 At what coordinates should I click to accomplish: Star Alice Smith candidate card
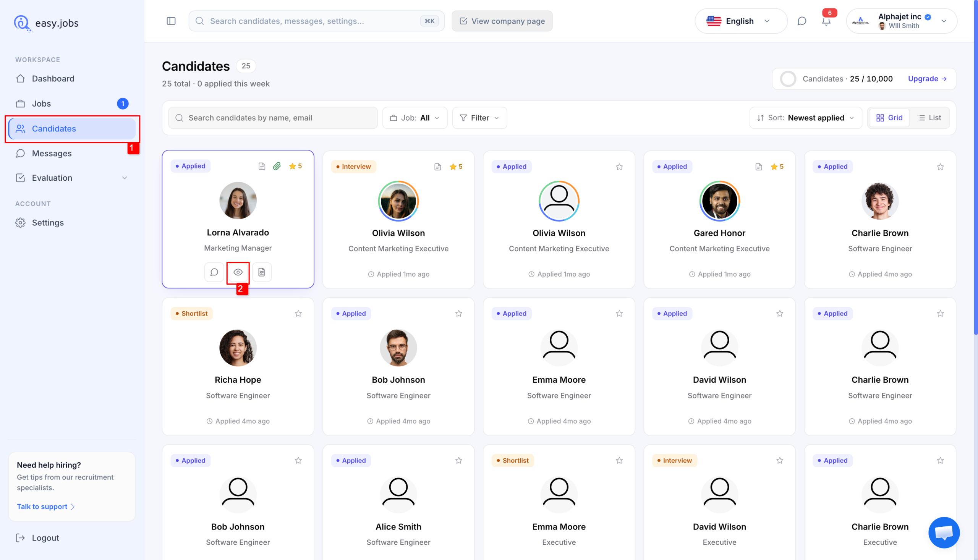459,460
